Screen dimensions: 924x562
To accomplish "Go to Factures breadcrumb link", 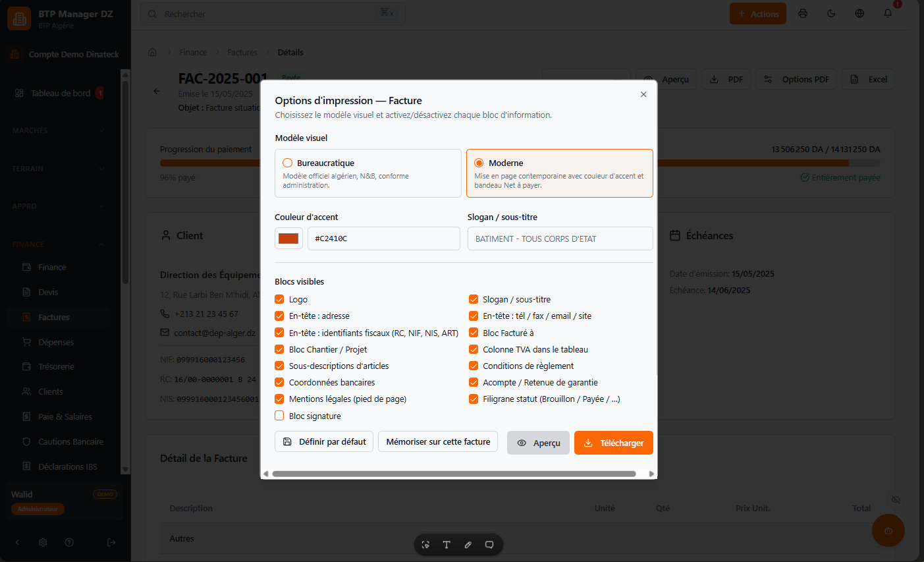I will (242, 52).
